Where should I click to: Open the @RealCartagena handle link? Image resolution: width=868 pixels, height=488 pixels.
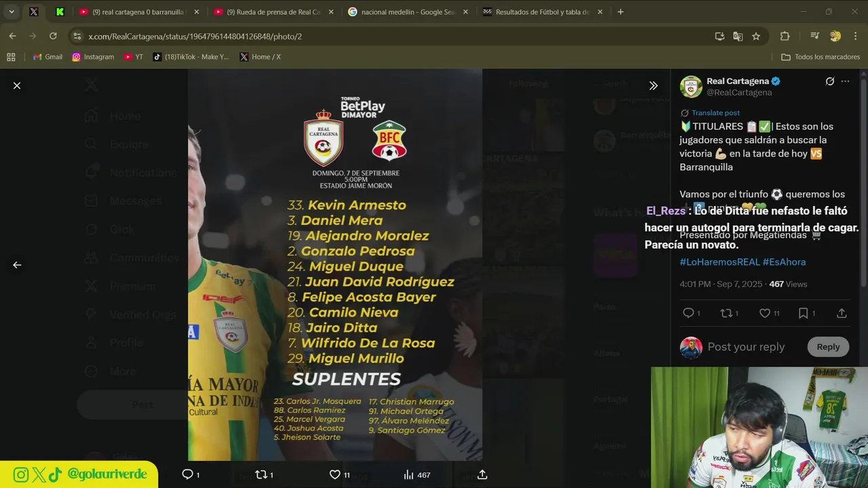coord(739,92)
